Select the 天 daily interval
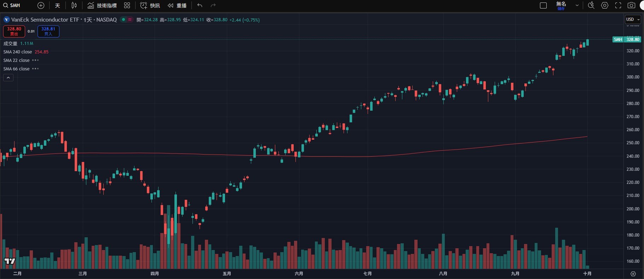Screen dimensions: 644x279 click(58, 5)
